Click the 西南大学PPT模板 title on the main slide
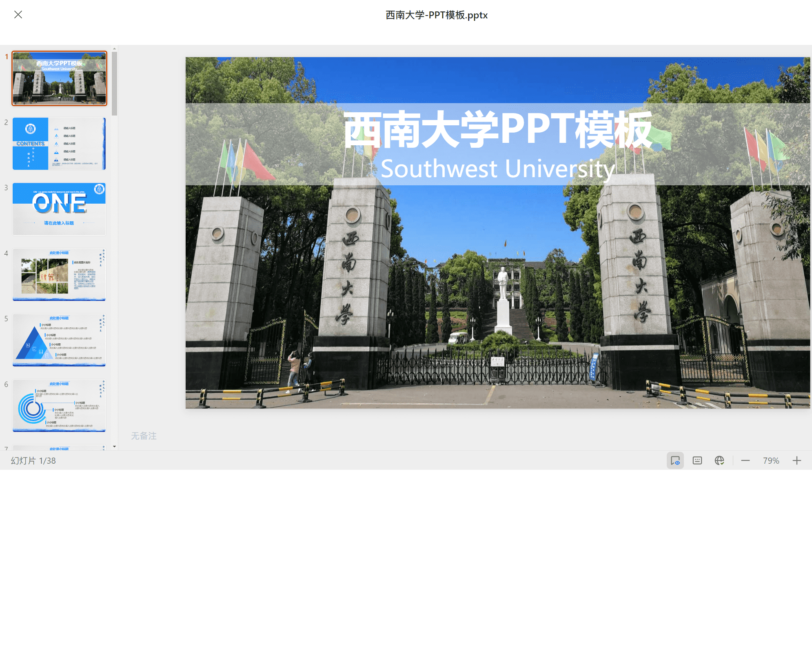The width and height of the screenshot is (812, 649). [x=497, y=129]
